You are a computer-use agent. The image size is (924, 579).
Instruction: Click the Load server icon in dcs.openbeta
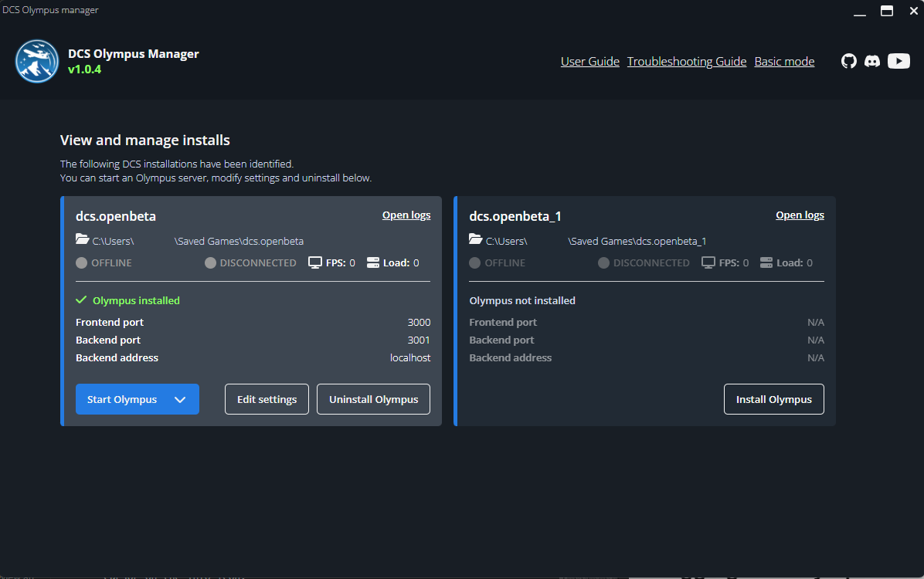(373, 262)
